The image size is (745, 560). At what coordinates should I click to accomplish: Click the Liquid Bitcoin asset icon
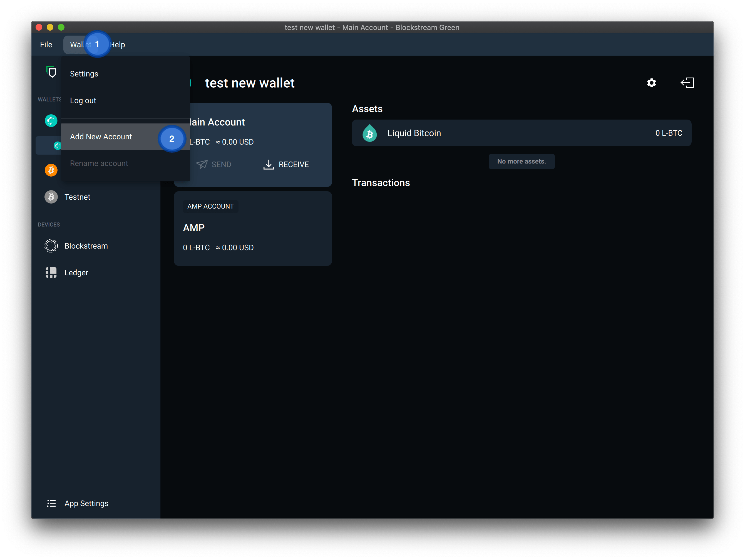point(369,133)
